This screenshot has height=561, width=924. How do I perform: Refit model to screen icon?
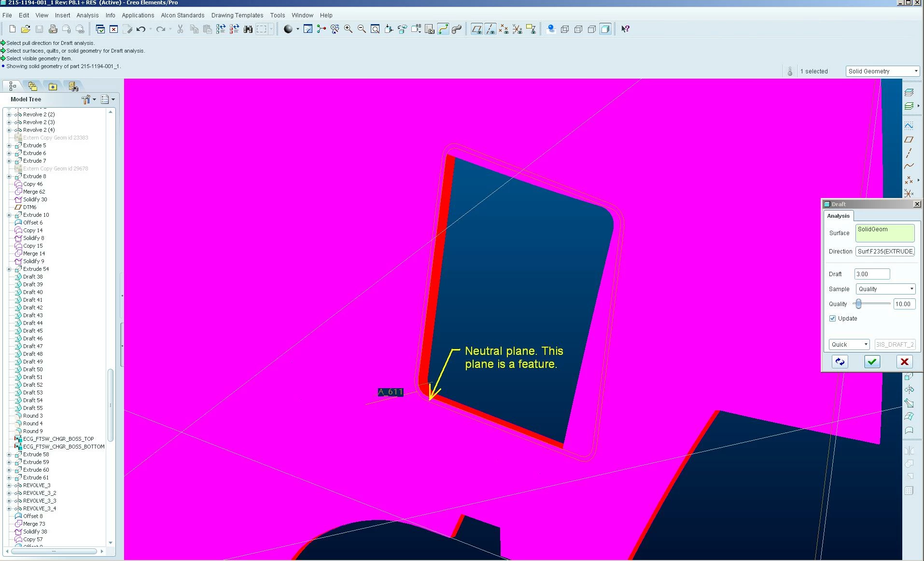click(375, 29)
